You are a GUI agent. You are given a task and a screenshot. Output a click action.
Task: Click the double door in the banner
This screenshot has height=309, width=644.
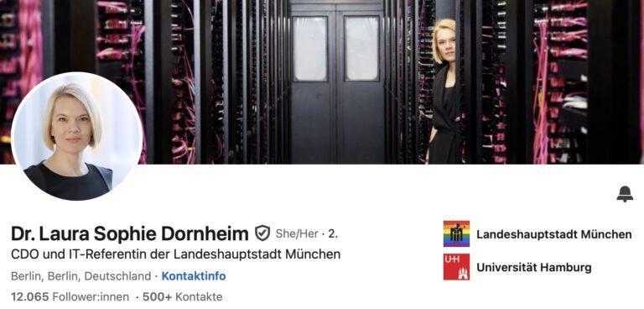337,82
